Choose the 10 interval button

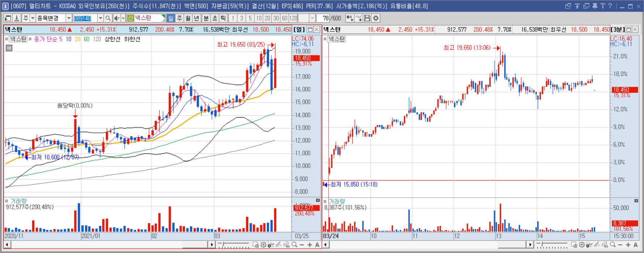(259, 18)
